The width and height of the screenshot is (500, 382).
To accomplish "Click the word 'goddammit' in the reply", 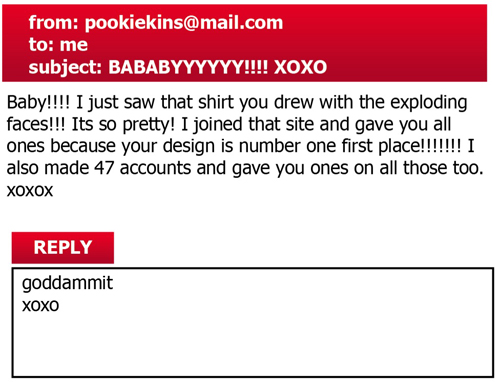I will click(68, 284).
